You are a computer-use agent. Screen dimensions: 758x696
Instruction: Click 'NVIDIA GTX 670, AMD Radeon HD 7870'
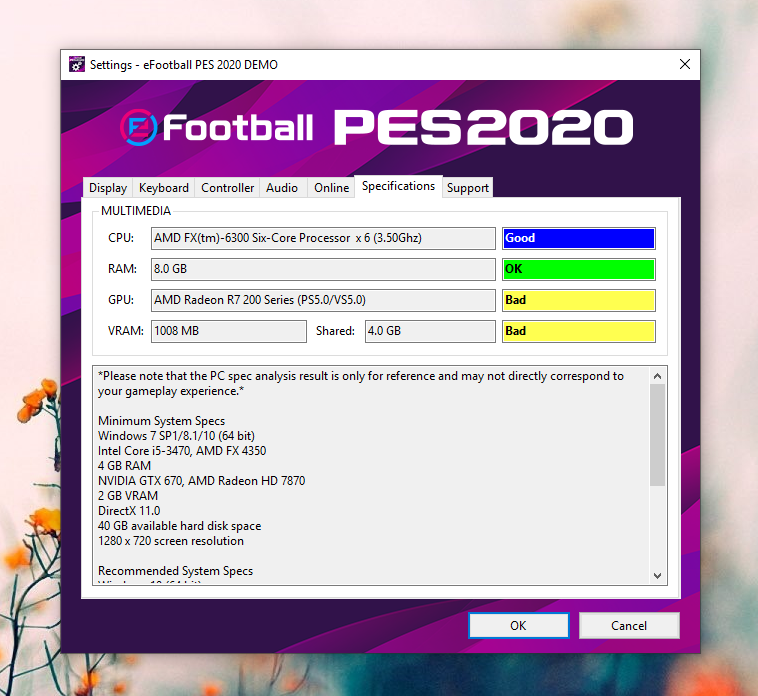202,481
